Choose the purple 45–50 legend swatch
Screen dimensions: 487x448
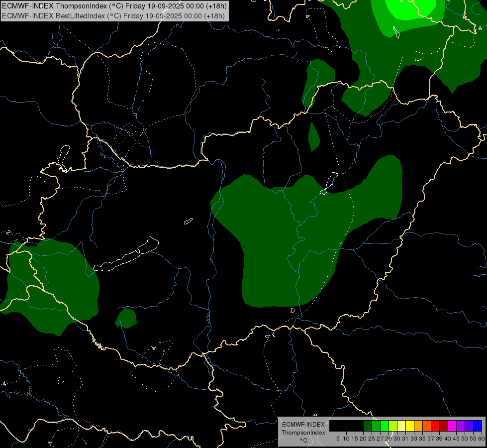(461, 426)
